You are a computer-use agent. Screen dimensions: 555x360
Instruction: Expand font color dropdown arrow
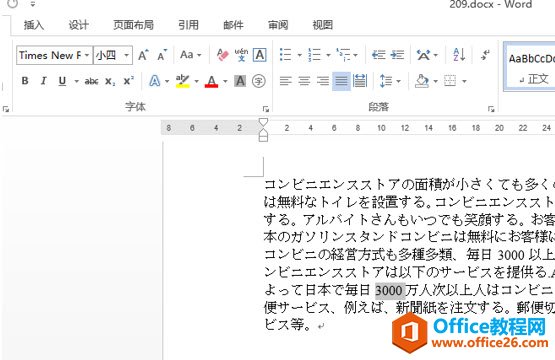click(x=225, y=81)
